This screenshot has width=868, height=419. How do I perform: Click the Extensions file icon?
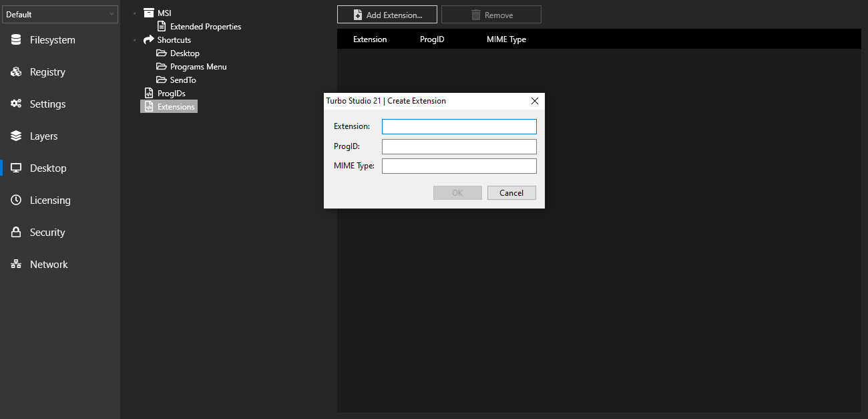149,106
